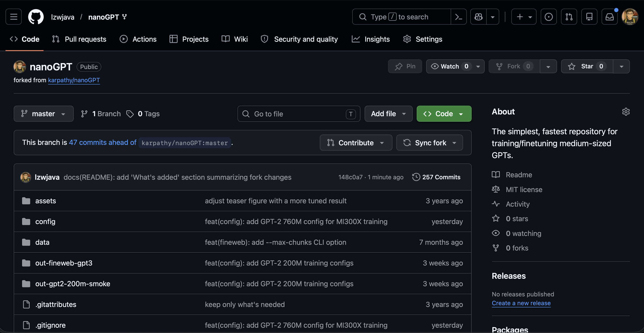Open commit hash 148c0a7
Screen dimensions: 644x333
pos(350,177)
